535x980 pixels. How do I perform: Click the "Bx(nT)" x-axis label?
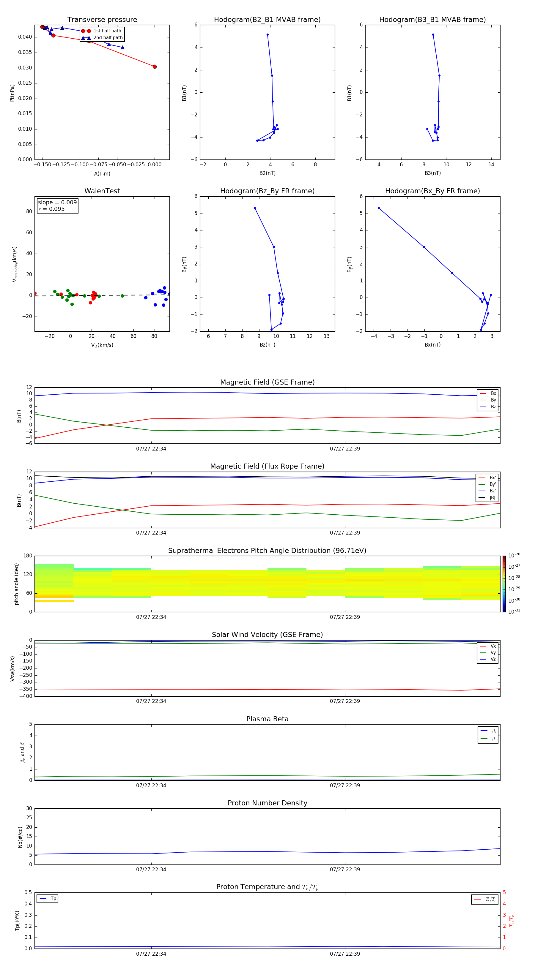[432, 345]
